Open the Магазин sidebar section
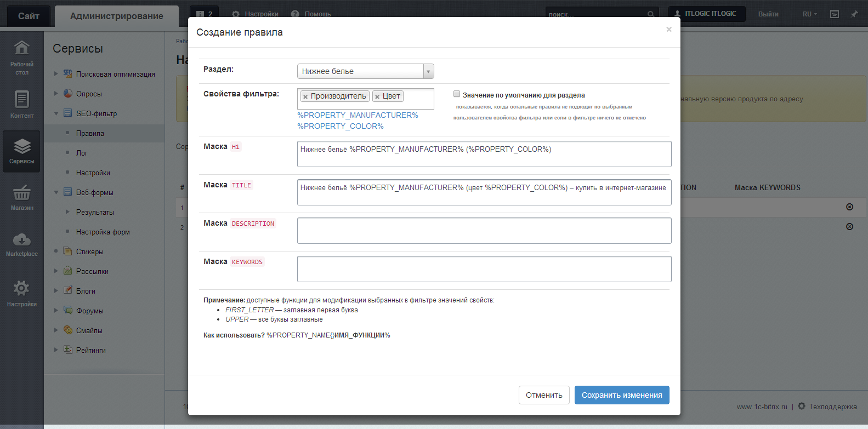Image resolution: width=868 pixels, height=429 pixels. (21, 198)
